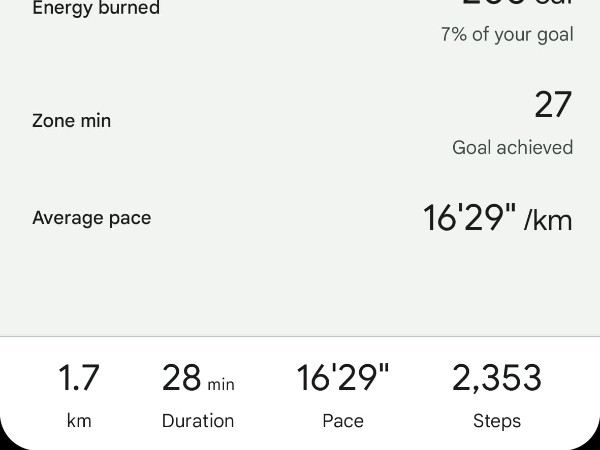Tap the 27 zone minutes value

tap(553, 105)
